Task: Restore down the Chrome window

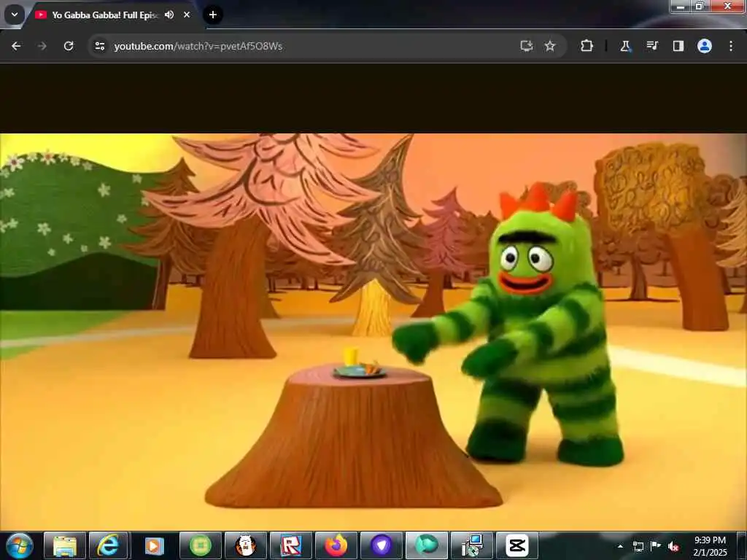Action: (x=700, y=6)
